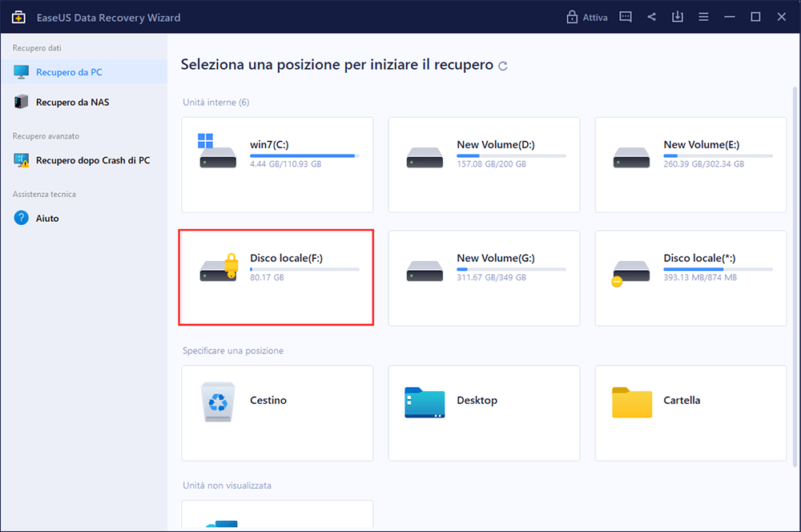Screen dimensions: 801x532
Task: Click the Disco locale(*:) drive icon
Action: (x=631, y=273)
